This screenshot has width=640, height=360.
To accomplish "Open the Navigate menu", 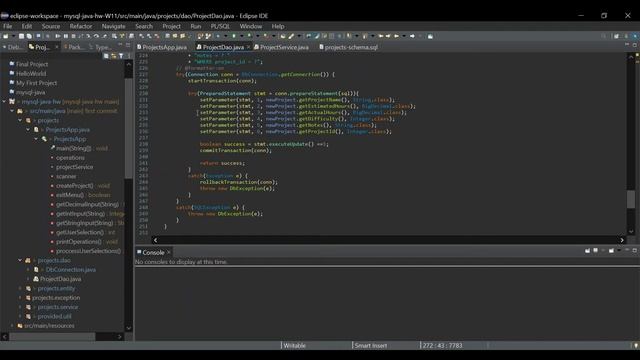I will tap(113, 26).
